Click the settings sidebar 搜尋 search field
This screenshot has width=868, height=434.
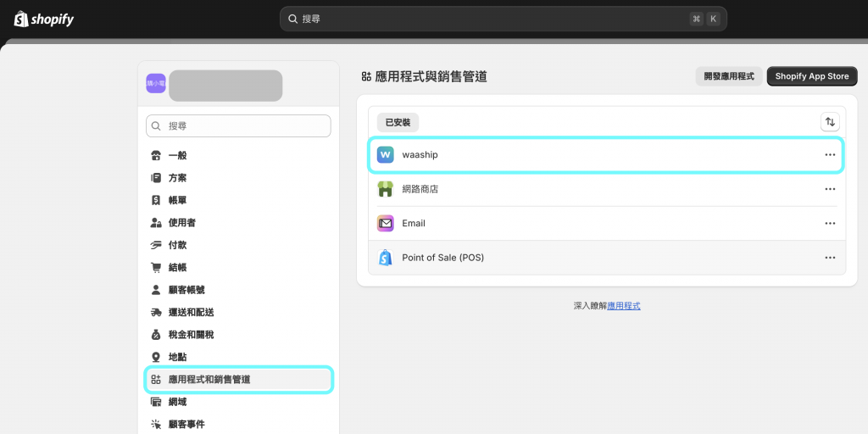click(238, 125)
